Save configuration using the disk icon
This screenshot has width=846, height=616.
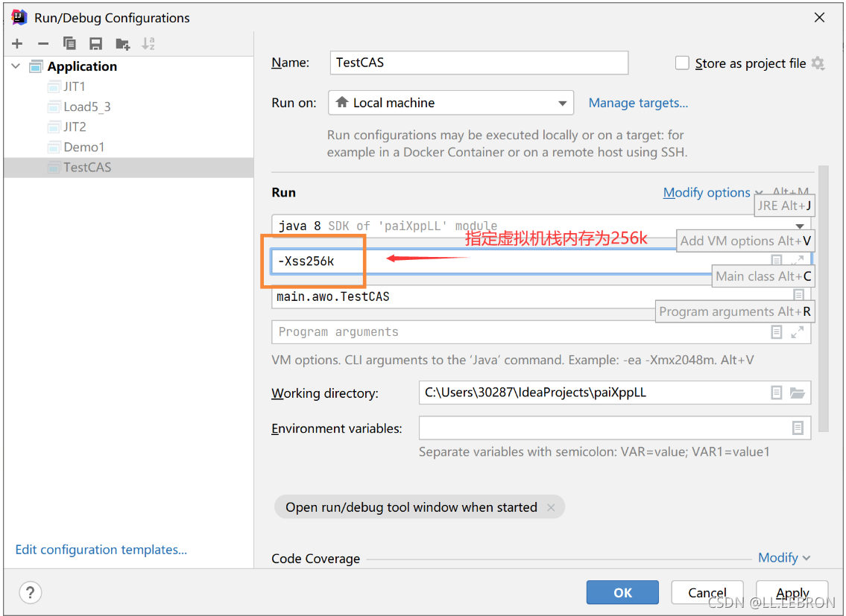(x=96, y=44)
